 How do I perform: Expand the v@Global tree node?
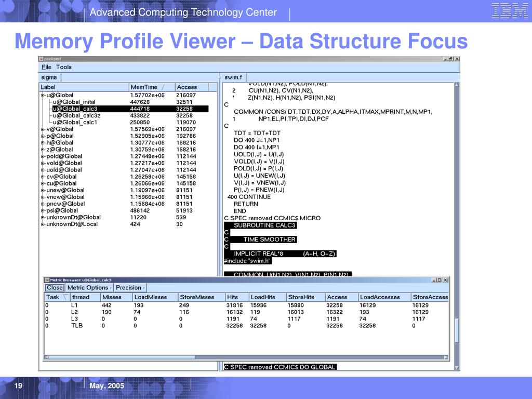43,129
